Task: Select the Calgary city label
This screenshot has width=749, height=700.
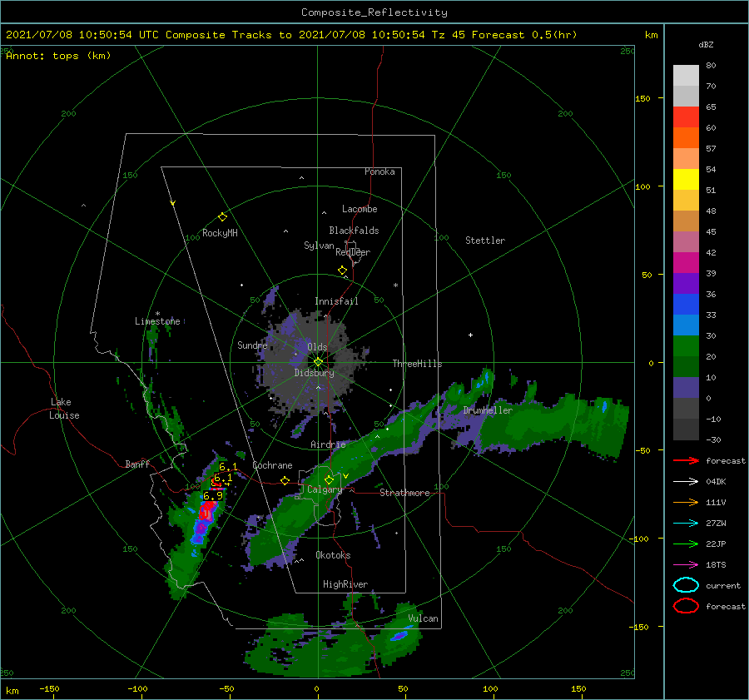Action: (x=325, y=489)
